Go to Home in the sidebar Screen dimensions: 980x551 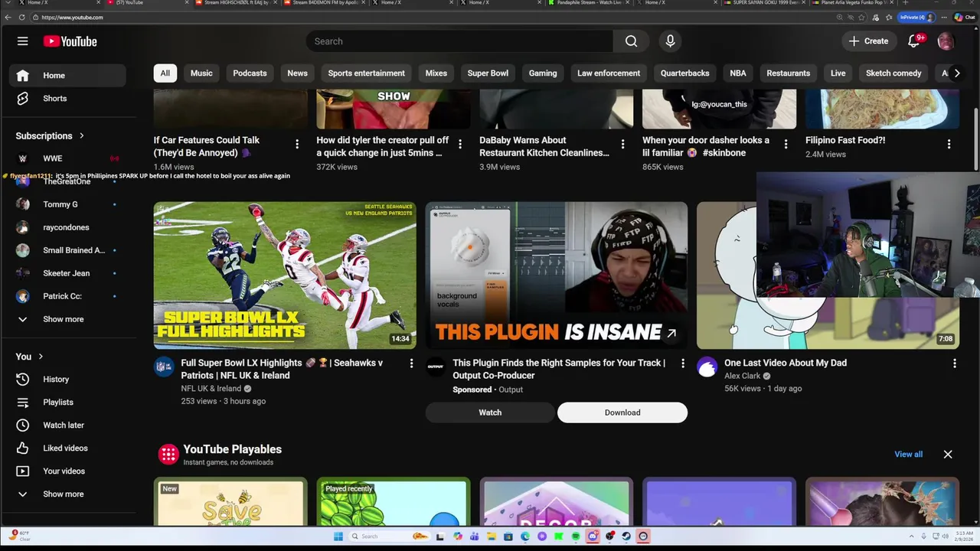pos(67,75)
